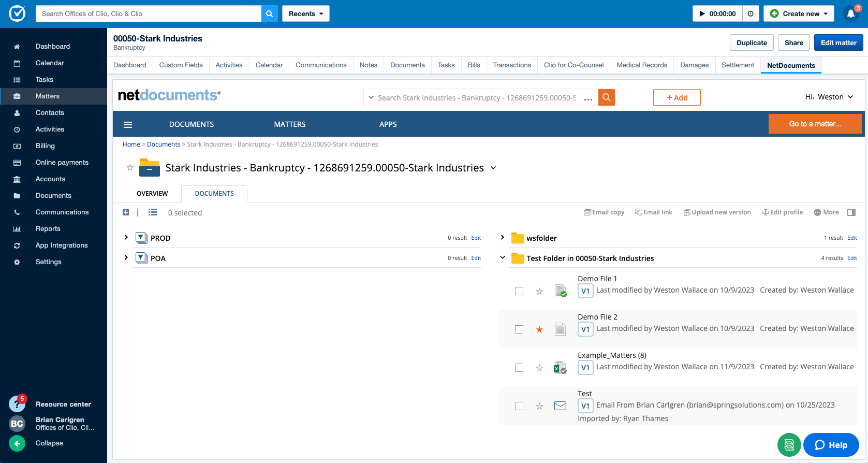868x463 pixels.
Task: Open the Resource center icon
Action: pos(17,404)
